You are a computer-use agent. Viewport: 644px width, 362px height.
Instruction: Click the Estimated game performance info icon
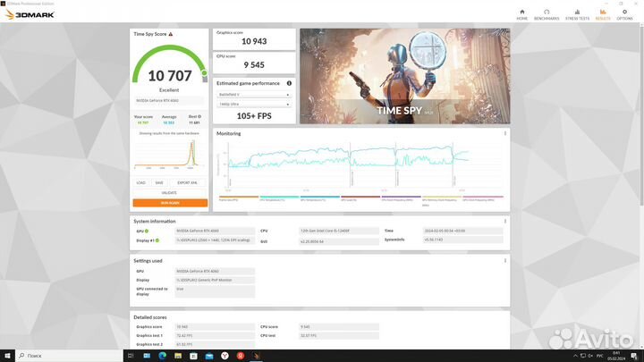[x=289, y=83]
